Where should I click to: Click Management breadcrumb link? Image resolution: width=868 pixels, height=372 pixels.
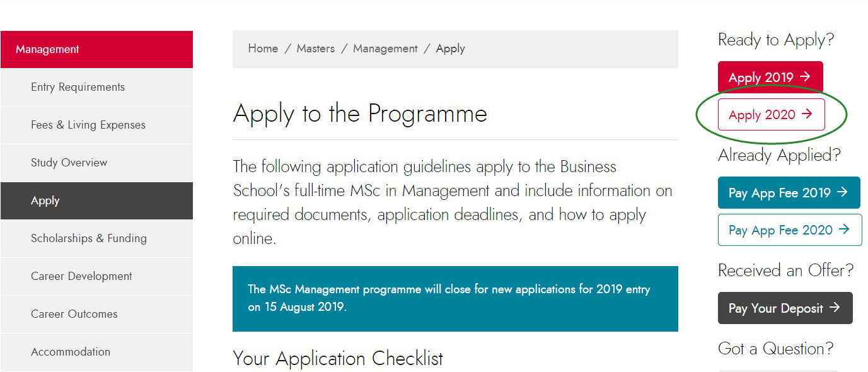385,49
